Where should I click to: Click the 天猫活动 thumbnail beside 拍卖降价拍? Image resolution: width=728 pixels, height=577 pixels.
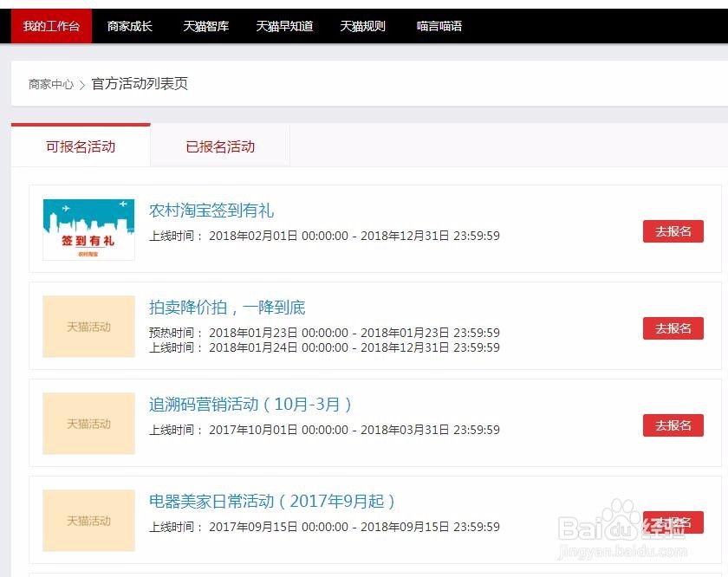pyautogui.click(x=88, y=327)
